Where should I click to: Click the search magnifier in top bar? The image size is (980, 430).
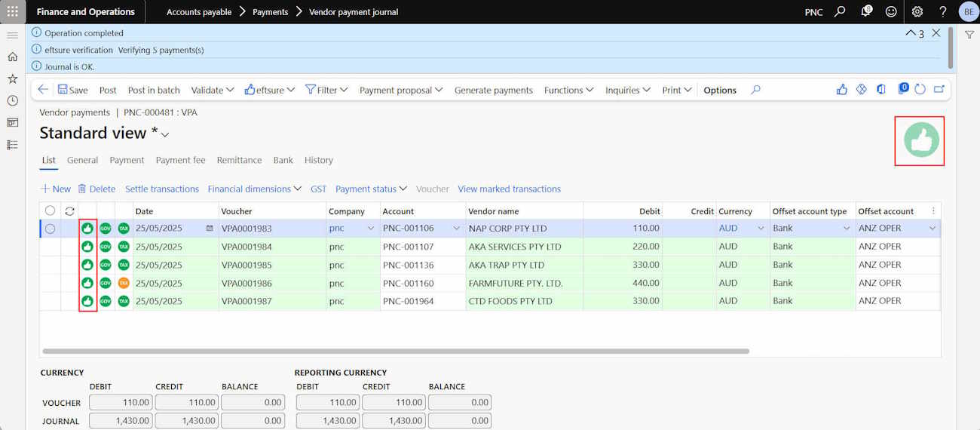(x=840, y=11)
